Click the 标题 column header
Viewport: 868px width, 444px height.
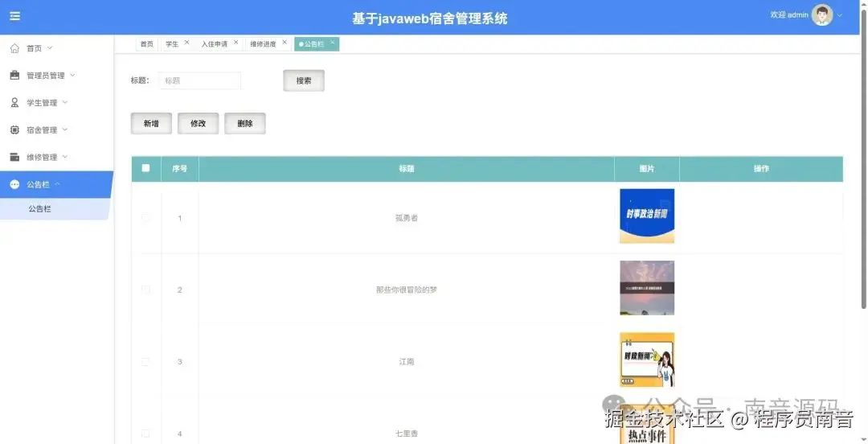[x=407, y=168]
